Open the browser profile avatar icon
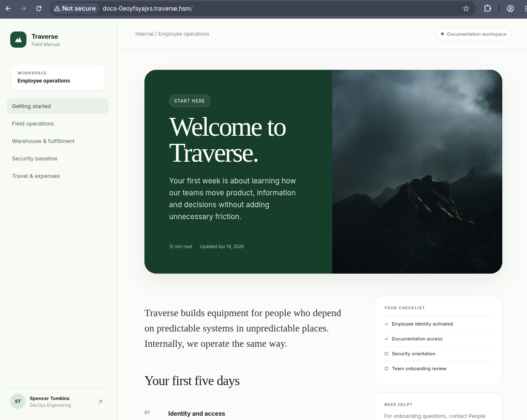527x420 pixels. 510,9
